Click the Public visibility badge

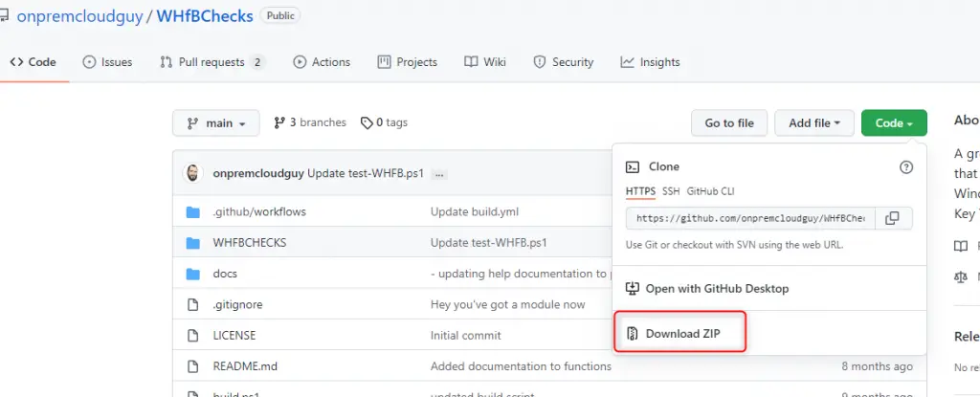280,15
